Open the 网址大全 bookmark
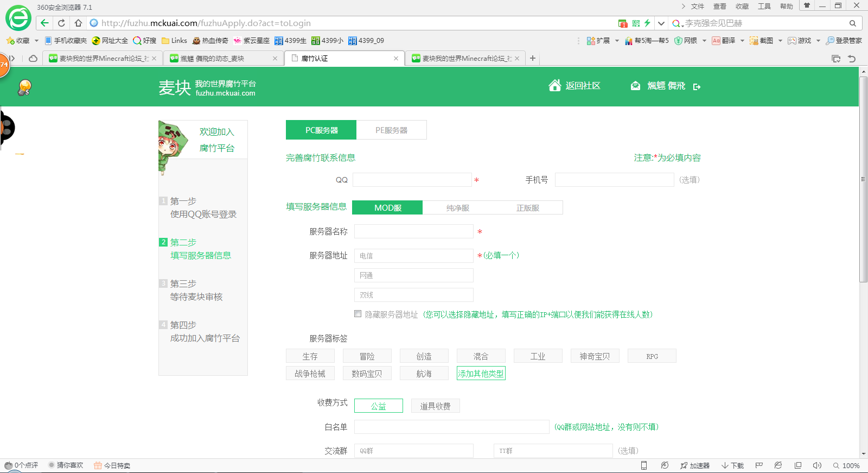The width and height of the screenshot is (868, 473). 110,41
